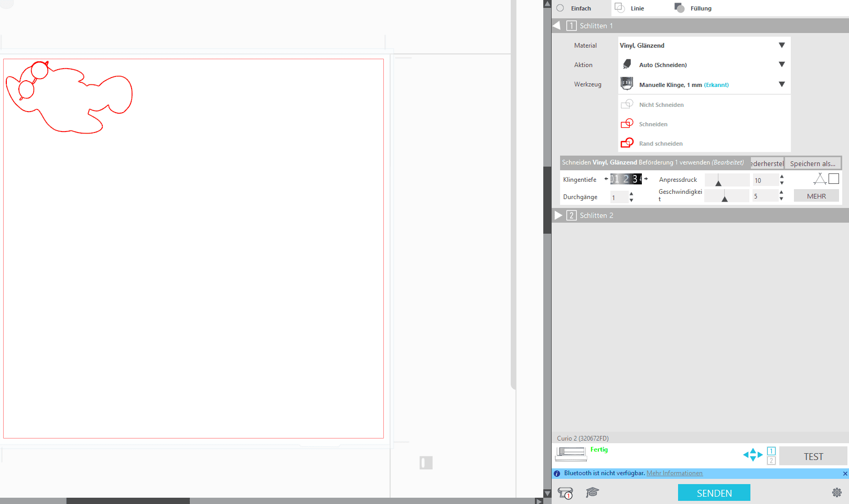Image resolution: width=849 pixels, height=504 pixels.
Task: Click the down arrow of the position pad
Action: (x=753, y=459)
